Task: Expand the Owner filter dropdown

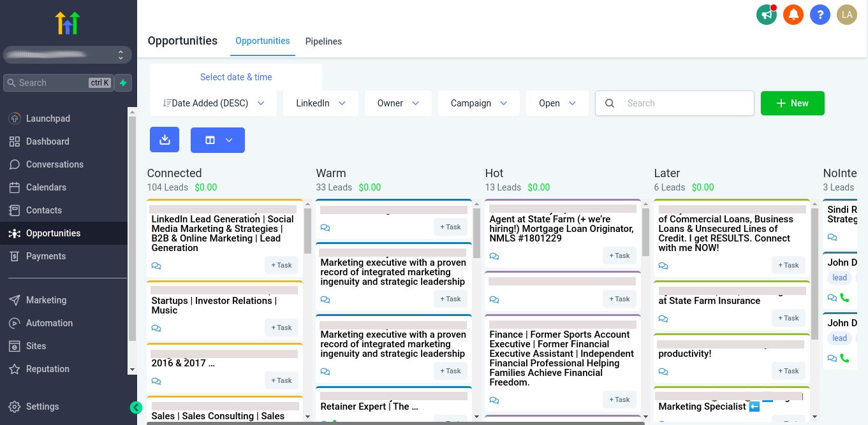Action: coord(398,103)
